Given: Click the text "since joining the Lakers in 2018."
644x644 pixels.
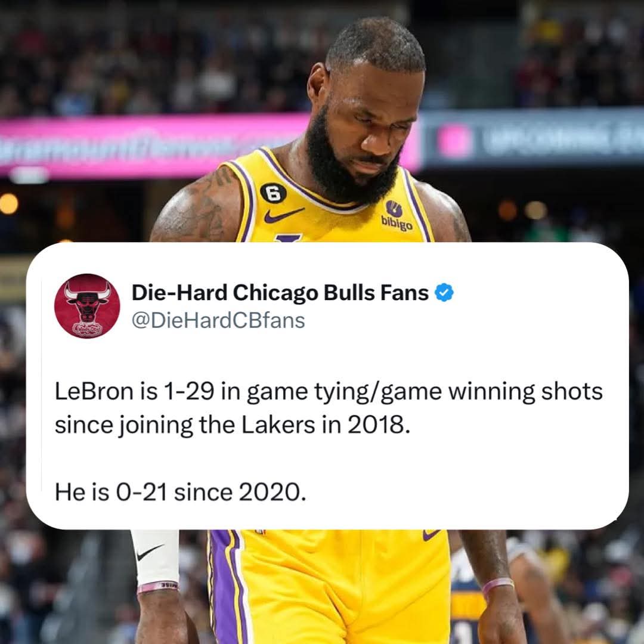Looking at the screenshot, I should [x=233, y=425].
